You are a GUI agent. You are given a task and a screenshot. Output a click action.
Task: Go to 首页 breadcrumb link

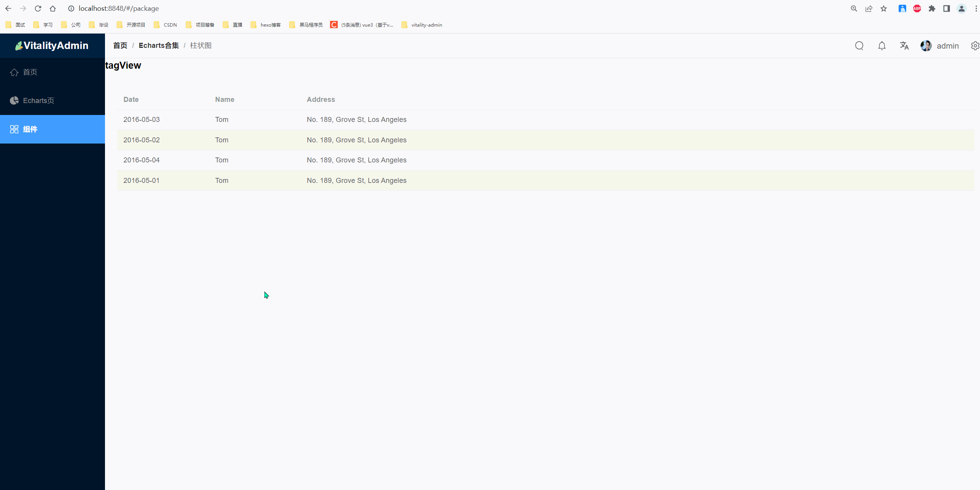[x=120, y=46]
